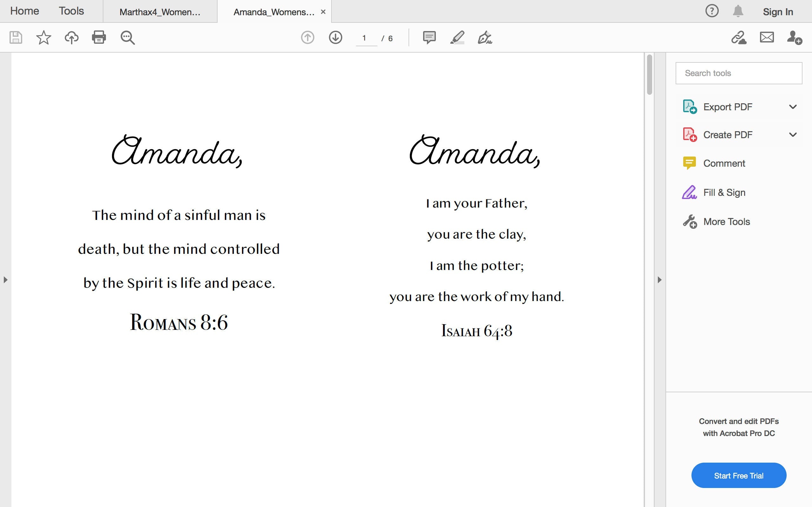The image size is (812, 507).
Task: Switch to the Marthax4_Women tab
Action: [160, 12]
